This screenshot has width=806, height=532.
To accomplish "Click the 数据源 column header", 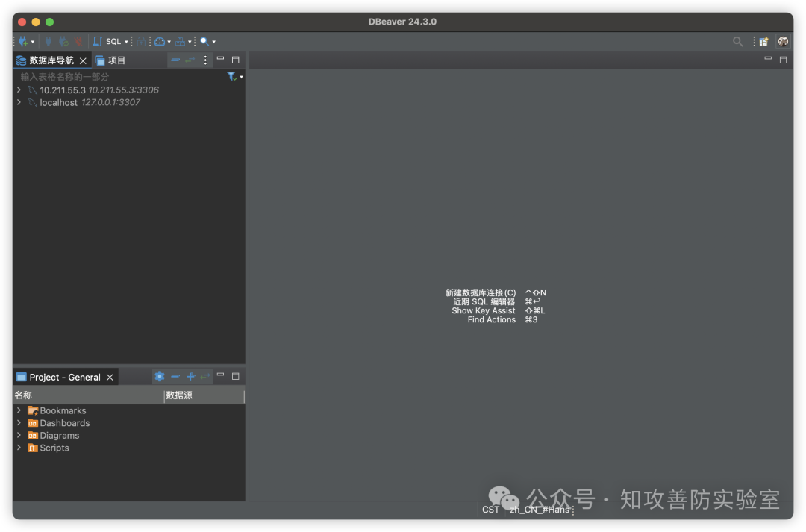I will [204, 395].
